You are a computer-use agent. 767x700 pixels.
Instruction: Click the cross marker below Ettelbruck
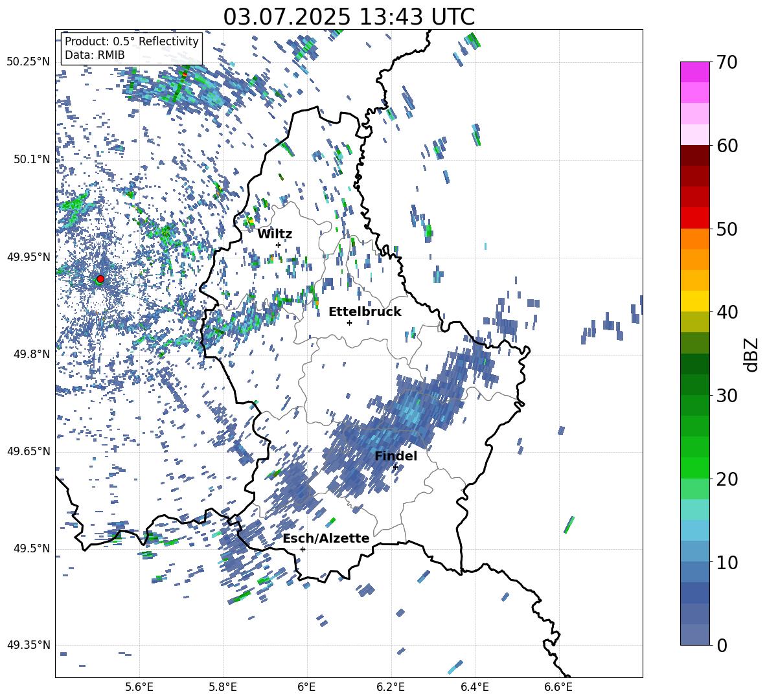(x=349, y=322)
